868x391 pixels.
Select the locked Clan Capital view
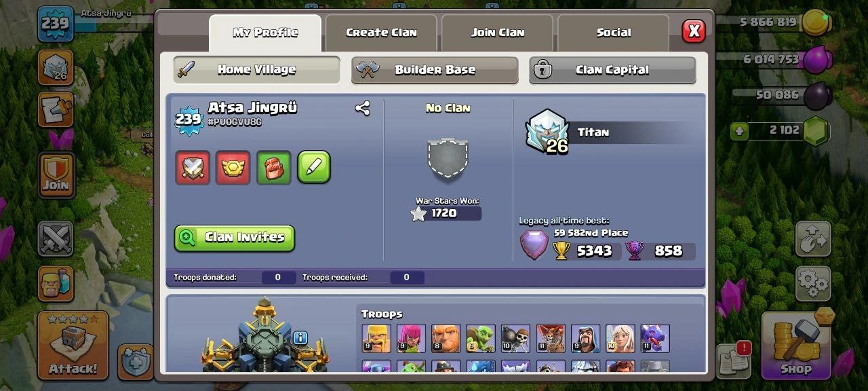(x=612, y=70)
